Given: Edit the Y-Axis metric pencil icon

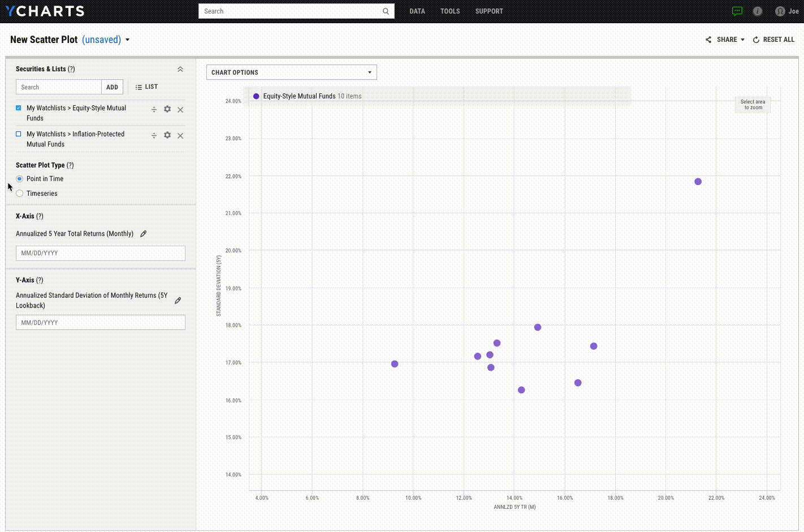Looking at the screenshot, I should [x=178, y=300].
